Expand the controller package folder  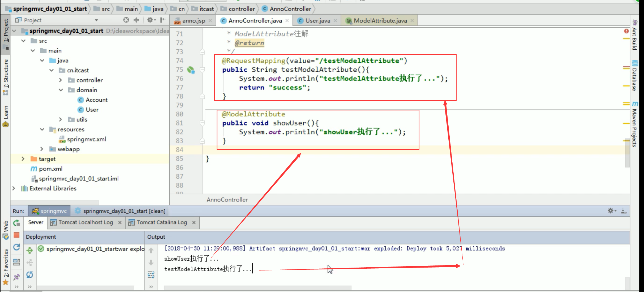[x=61, y=80]
